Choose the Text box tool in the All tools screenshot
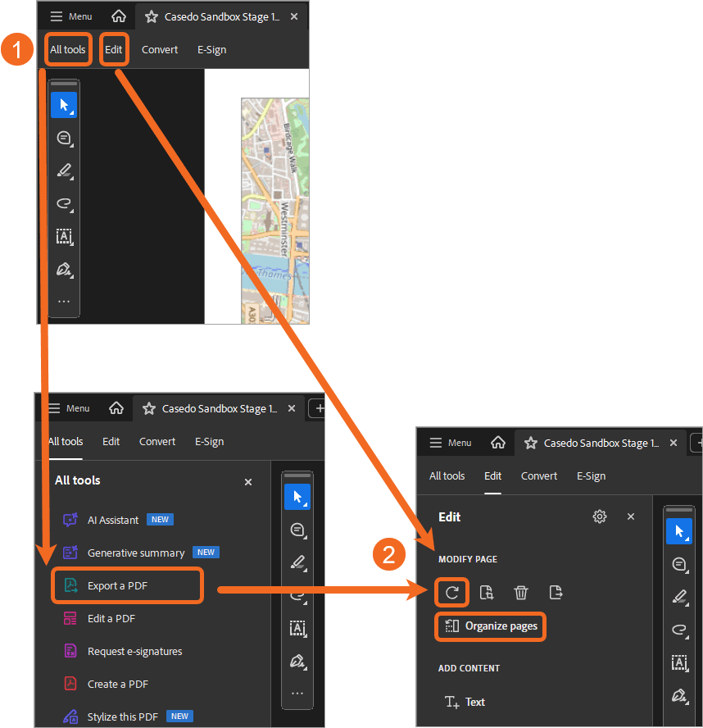The image size is (703, 728). pyautogui.click(x=297, y=628)
